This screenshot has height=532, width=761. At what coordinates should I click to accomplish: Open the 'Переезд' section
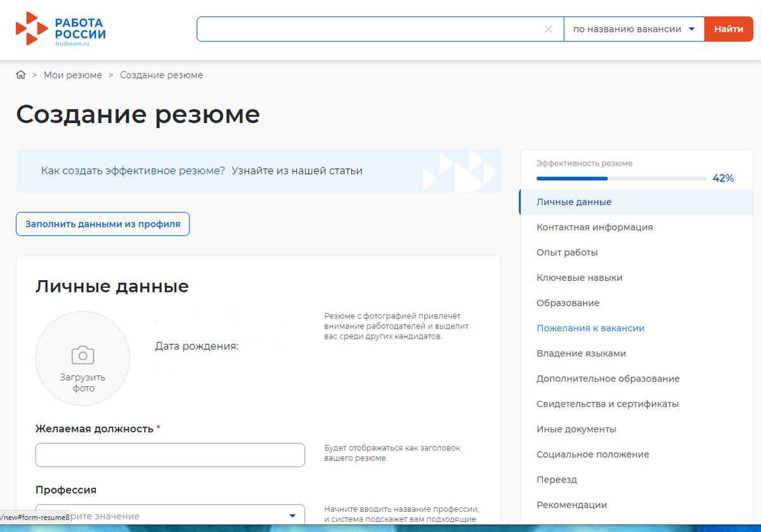pos(556,479)
